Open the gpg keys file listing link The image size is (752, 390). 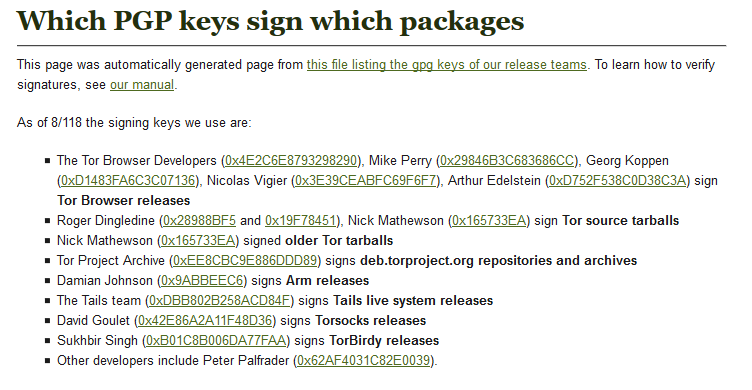(x=446, y=65)
